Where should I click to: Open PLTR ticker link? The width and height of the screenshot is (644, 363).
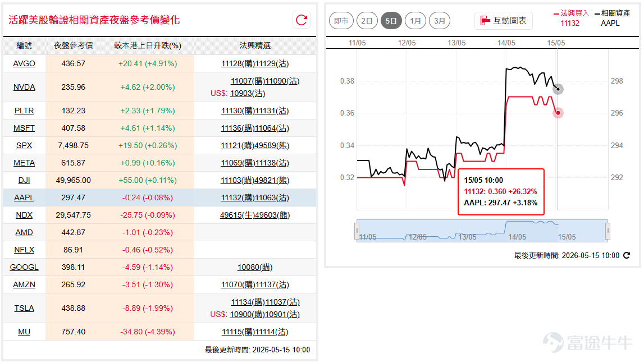[24, 111]
